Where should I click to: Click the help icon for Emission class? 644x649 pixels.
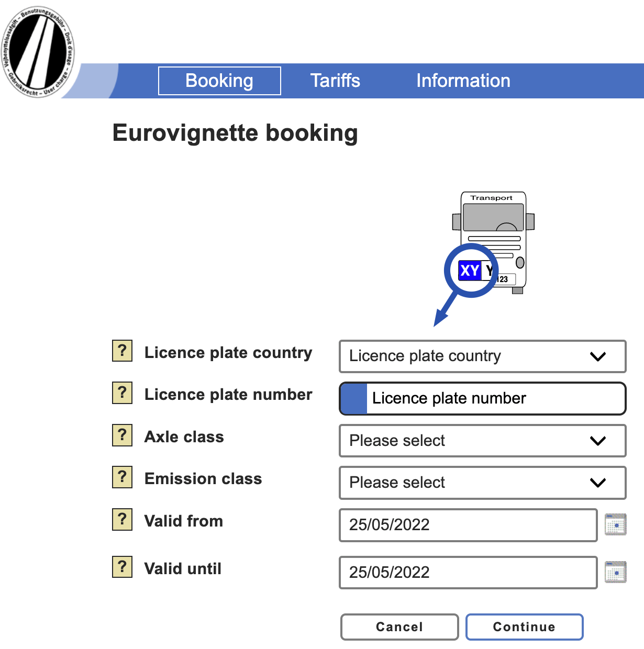(122, 477)
